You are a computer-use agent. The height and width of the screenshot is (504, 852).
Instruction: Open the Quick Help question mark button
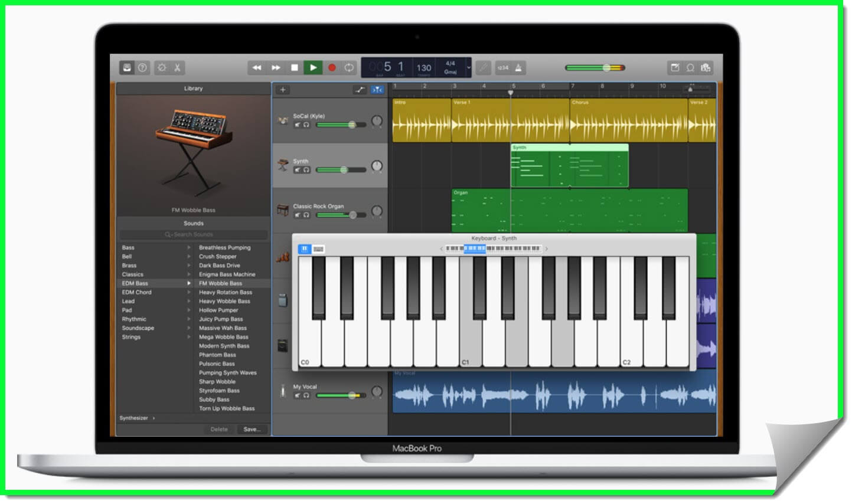click(142, 68)
